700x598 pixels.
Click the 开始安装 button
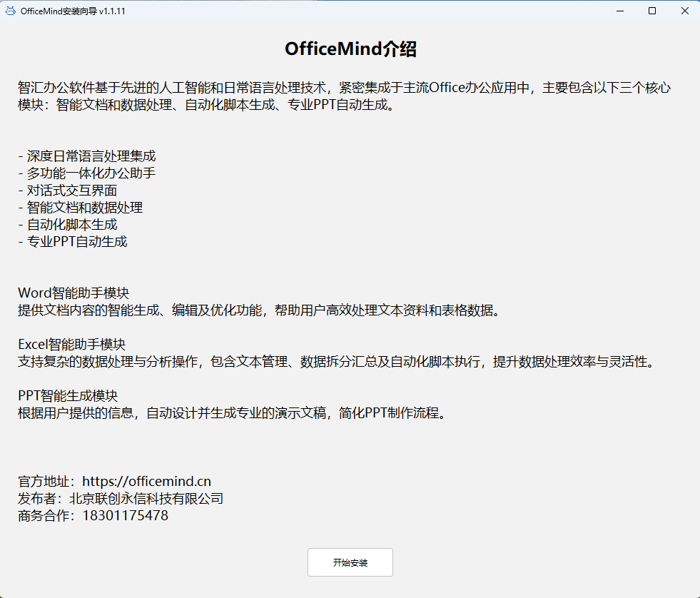(350, 562)
